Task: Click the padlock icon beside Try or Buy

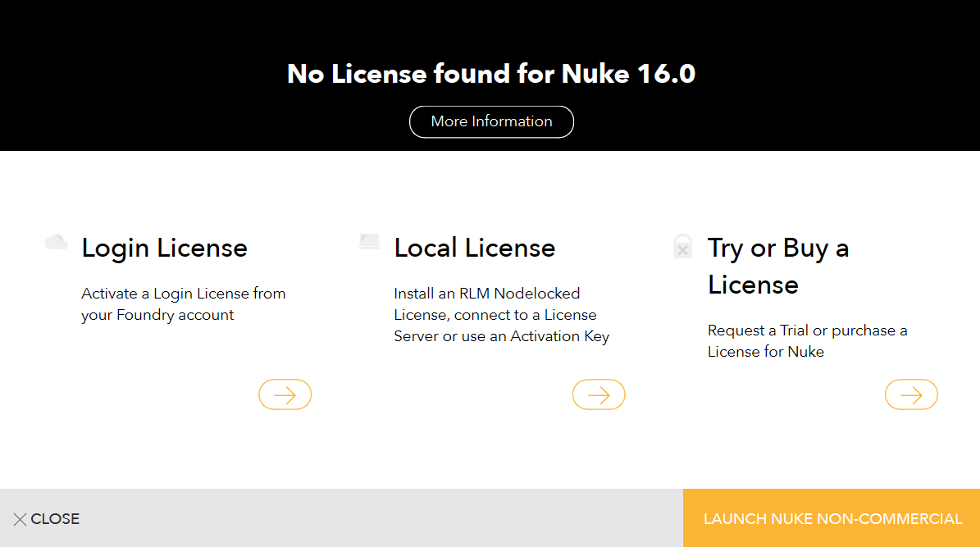Action: 683,246
